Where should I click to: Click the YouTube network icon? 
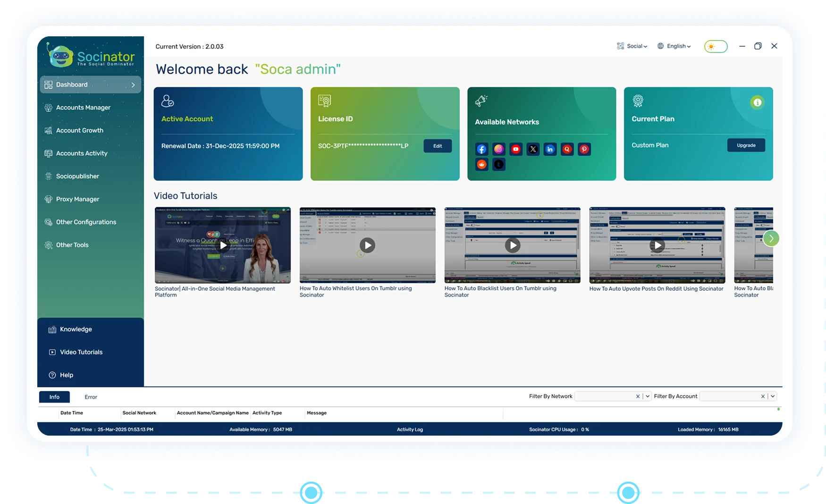coord(516,150)
